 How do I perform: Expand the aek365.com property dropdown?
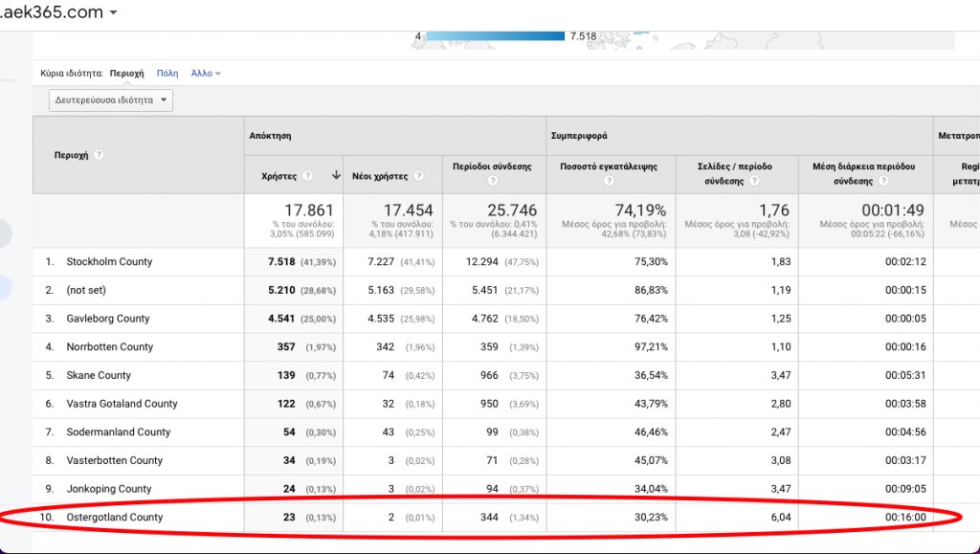click(114, 13)
